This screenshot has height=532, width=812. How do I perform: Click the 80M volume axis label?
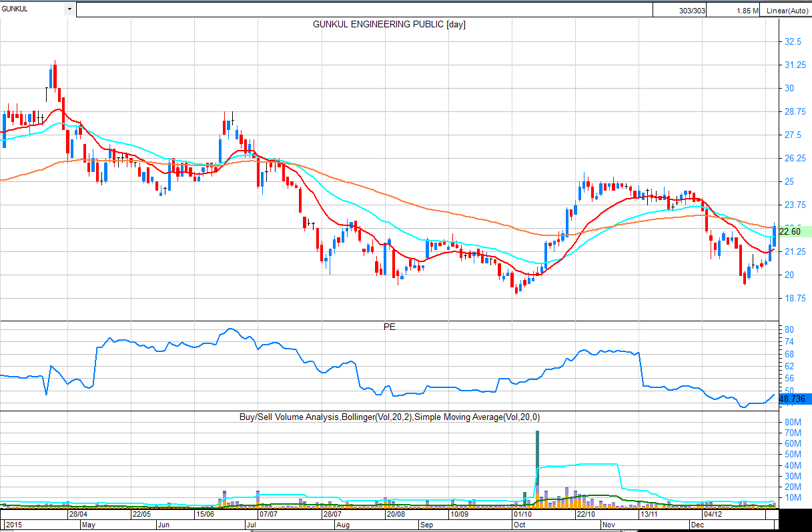(793, 422)
